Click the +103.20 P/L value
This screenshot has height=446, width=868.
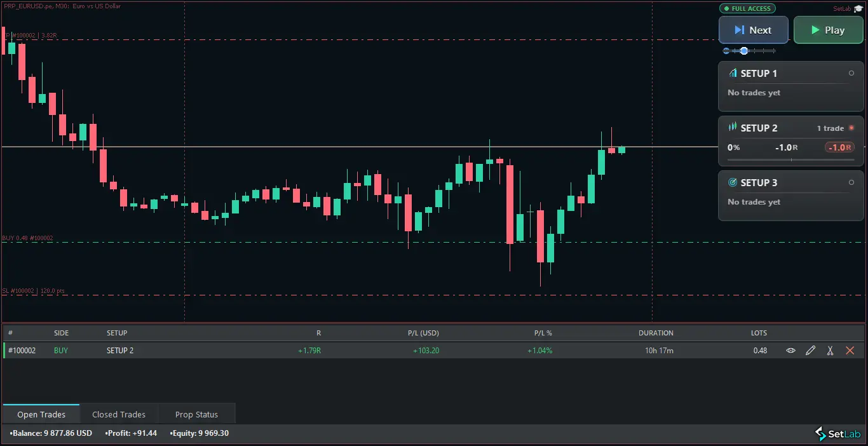click(x=426, y=351)
